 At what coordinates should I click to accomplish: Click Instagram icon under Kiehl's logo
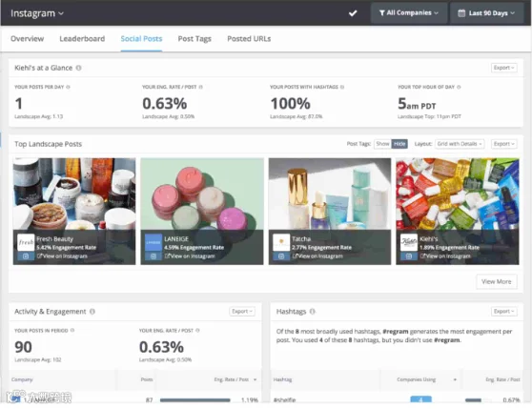pos(409,256)
